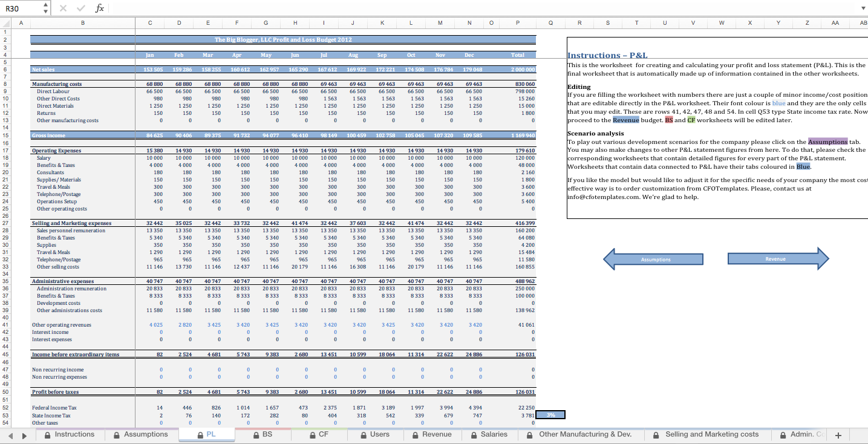Screen dimensions: 868x444
Task: Select row 17 header
Action: [x=5, y=151]
